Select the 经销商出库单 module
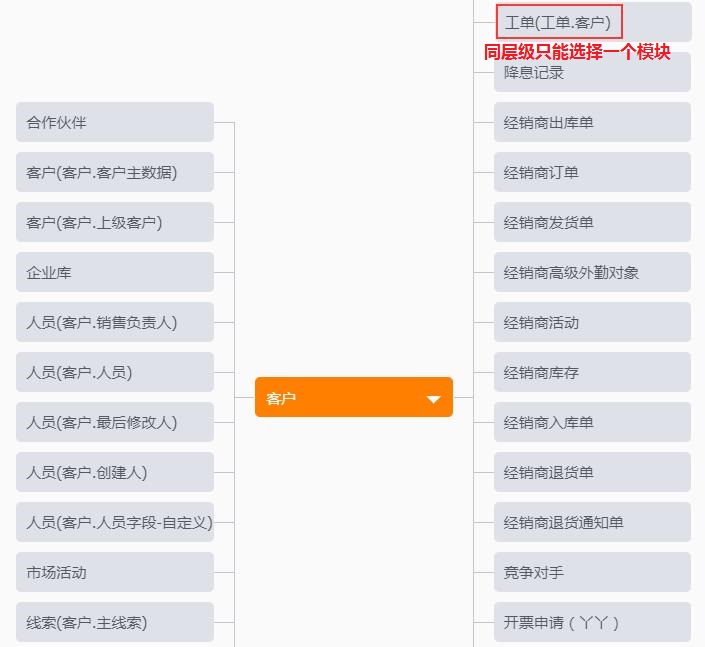 593,122
